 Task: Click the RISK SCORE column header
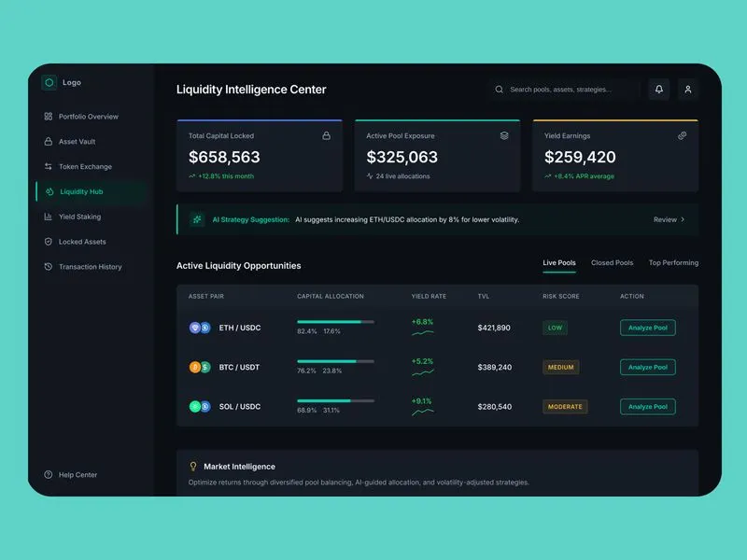(x=561, y=296)
